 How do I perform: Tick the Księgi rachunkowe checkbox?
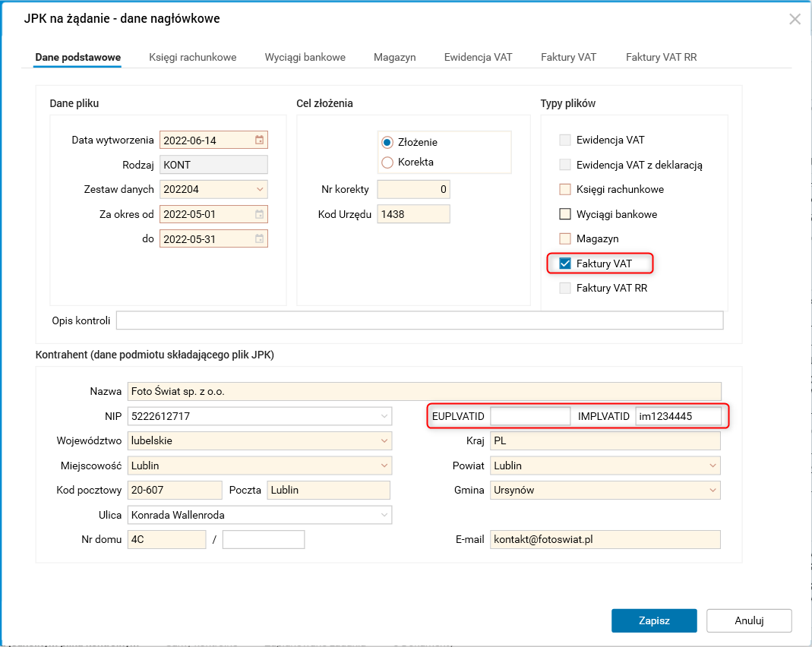tap(565, 189)
